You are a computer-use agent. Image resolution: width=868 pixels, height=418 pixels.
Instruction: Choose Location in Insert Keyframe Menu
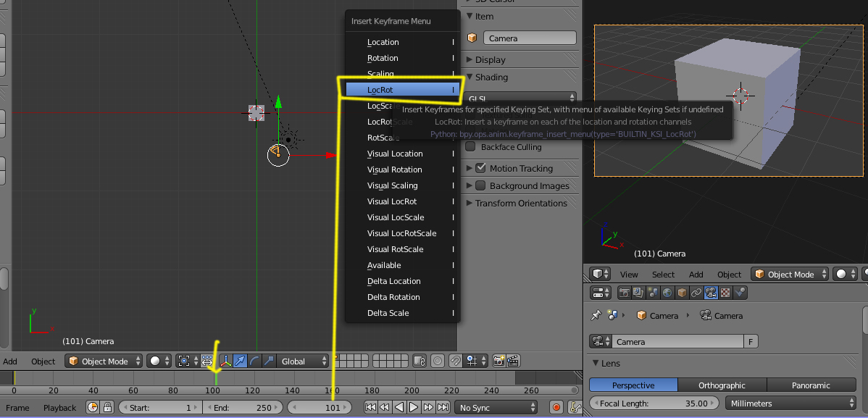tap(402, 42)
